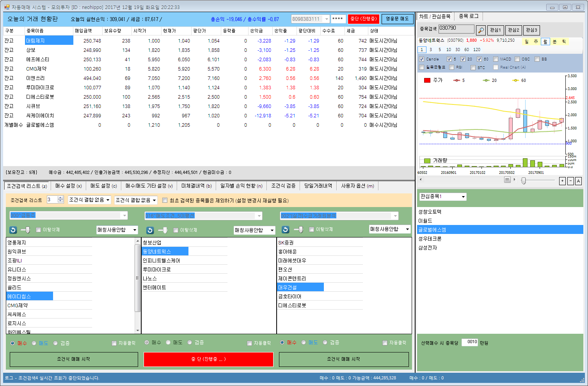Select the 120 interval option
This screenshot has height=386, width=588.
pos(477,50)
